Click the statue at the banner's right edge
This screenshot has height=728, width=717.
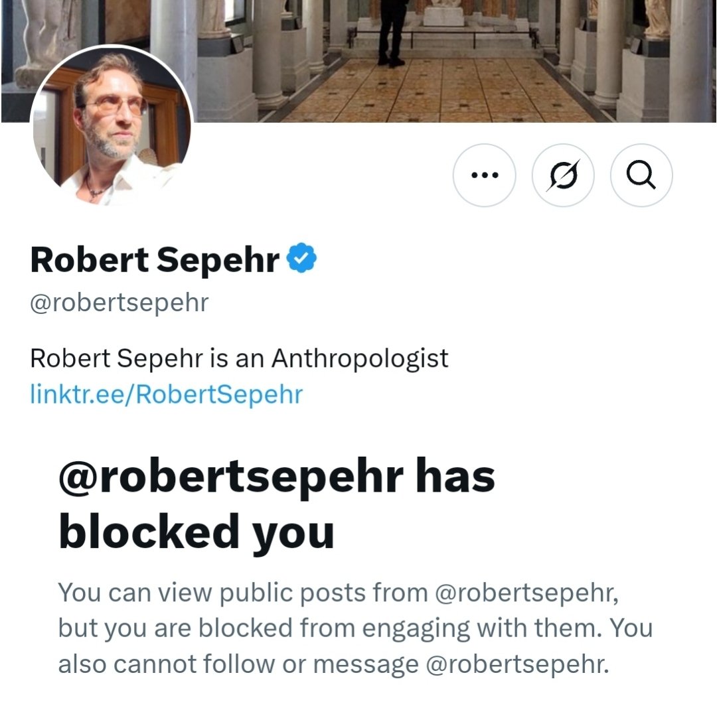(656, 20)
